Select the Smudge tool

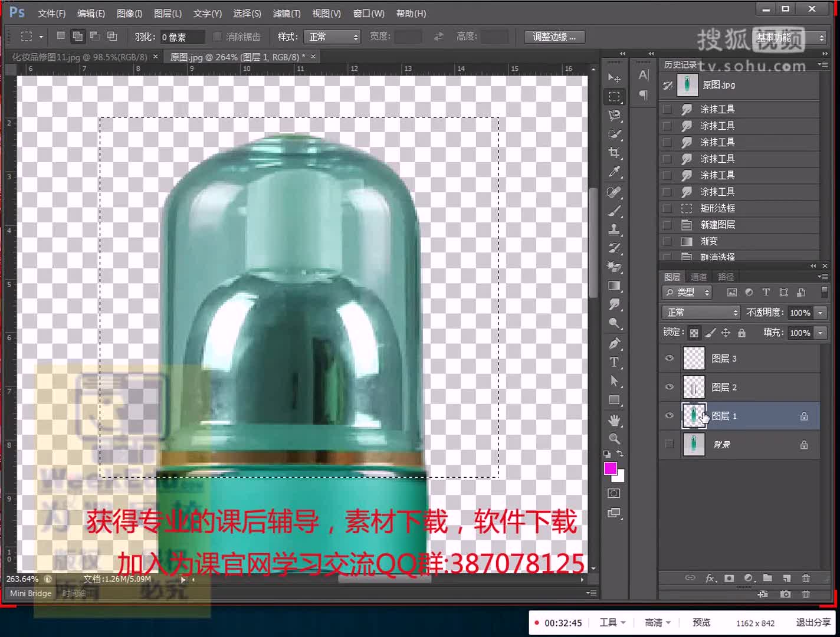tap(614, 305)
